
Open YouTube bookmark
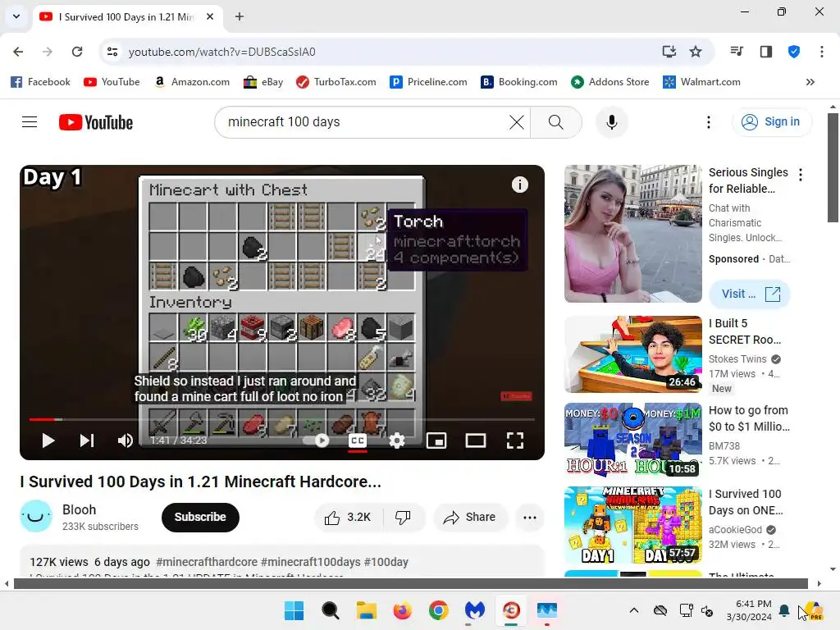coord(112,82)
